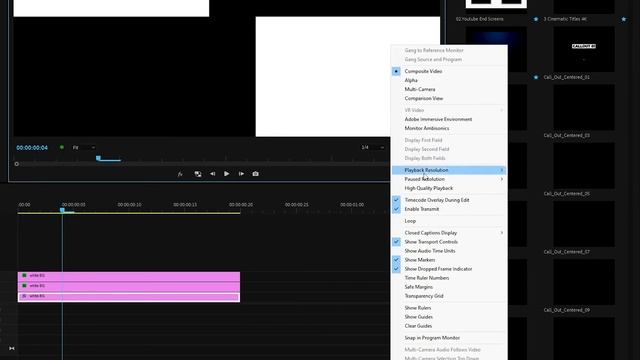Click the timeline playhead marker
The width and height of the screenshot is (640, 360).
[x=62, y=210]
